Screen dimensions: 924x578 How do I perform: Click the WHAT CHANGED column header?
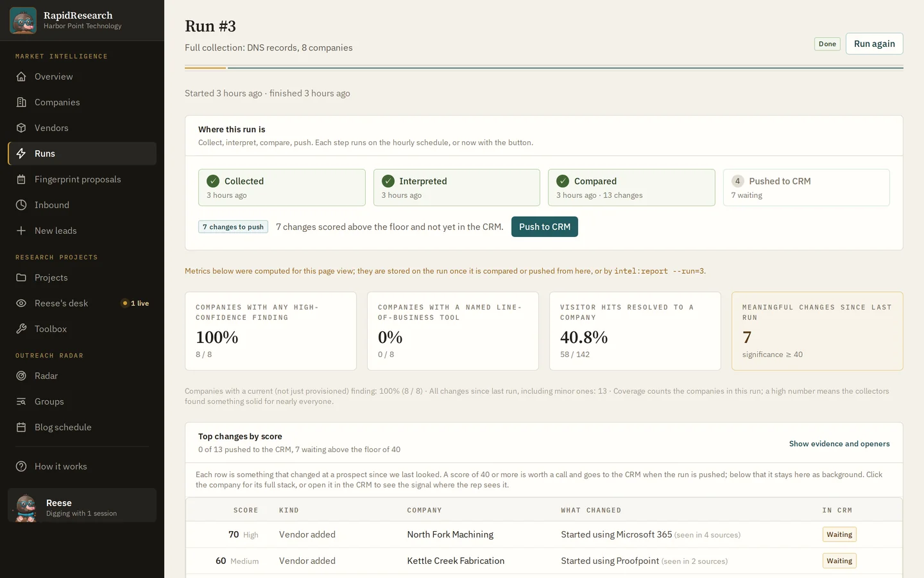click(x=591, y=510)
